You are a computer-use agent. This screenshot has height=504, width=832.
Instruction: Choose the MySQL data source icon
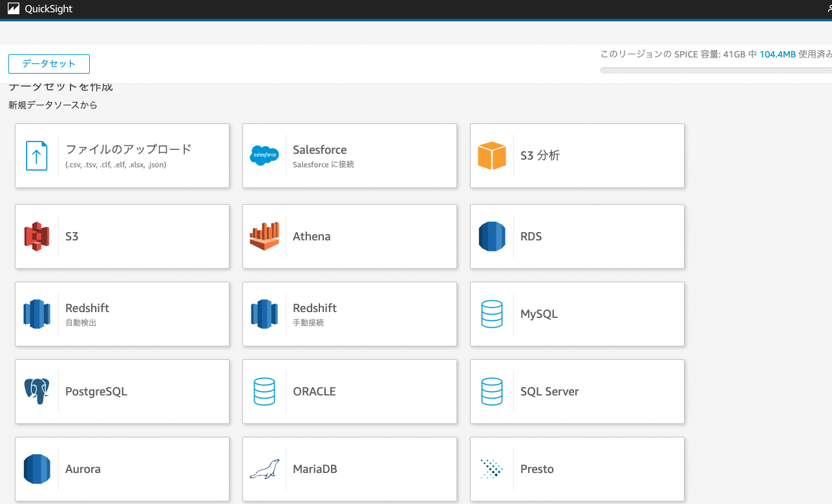[x=492, y=313]
